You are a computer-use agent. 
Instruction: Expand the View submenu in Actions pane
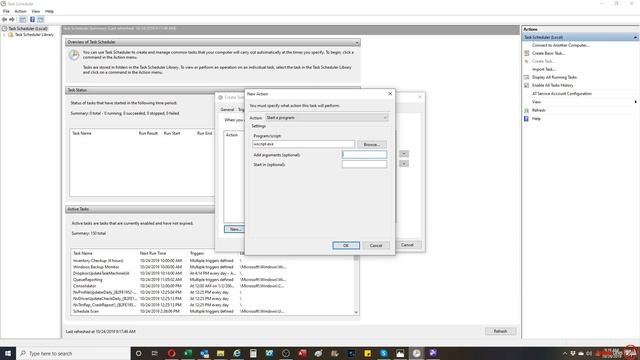[635, 102]
